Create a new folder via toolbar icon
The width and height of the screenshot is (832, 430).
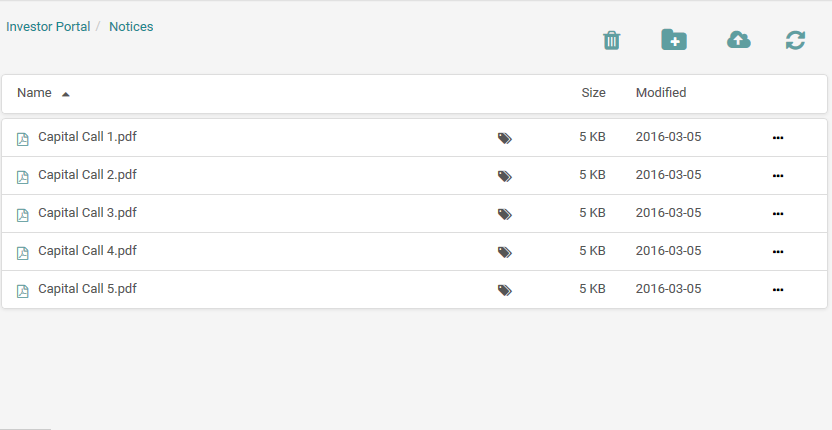(x=674, y=40)
